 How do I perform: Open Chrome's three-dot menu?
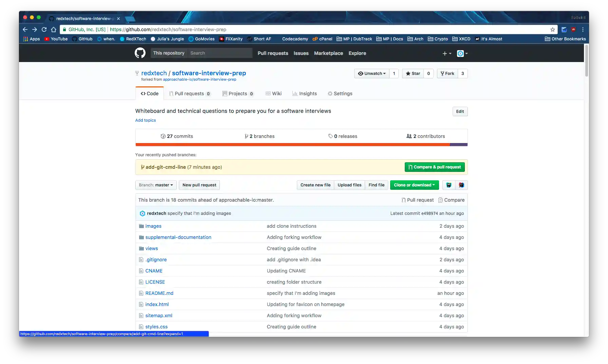click(583, 29)
